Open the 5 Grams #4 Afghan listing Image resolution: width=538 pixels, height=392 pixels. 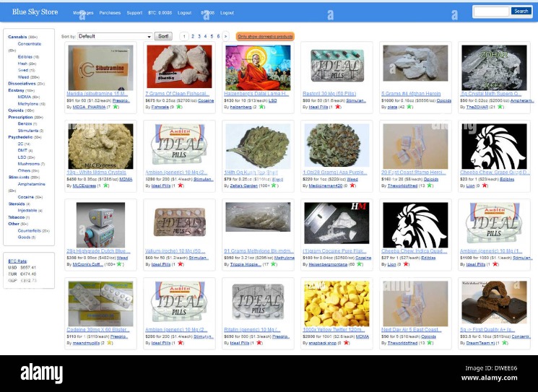coord(411,94)
